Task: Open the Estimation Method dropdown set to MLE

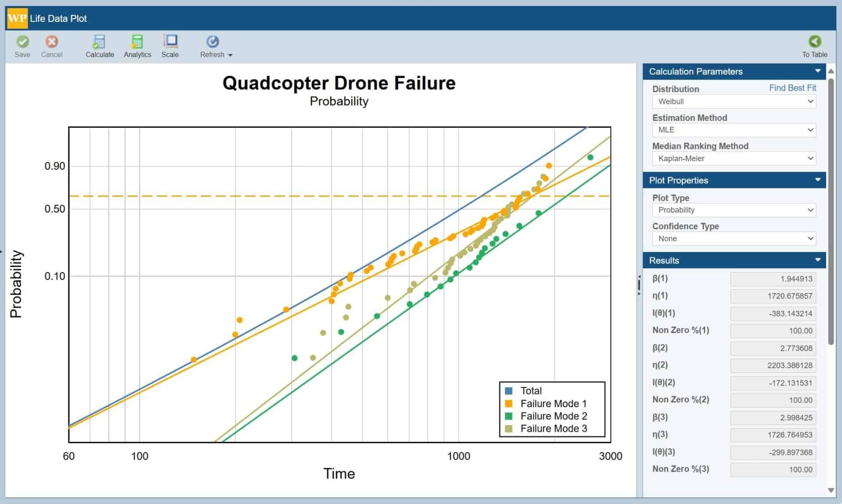Action: (733, 130)
